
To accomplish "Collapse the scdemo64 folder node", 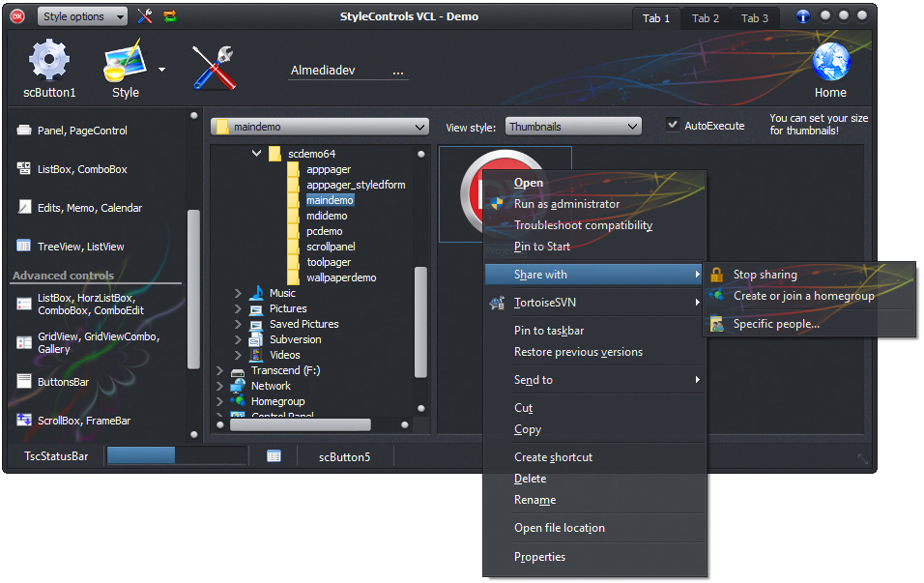I will [256, 154].
